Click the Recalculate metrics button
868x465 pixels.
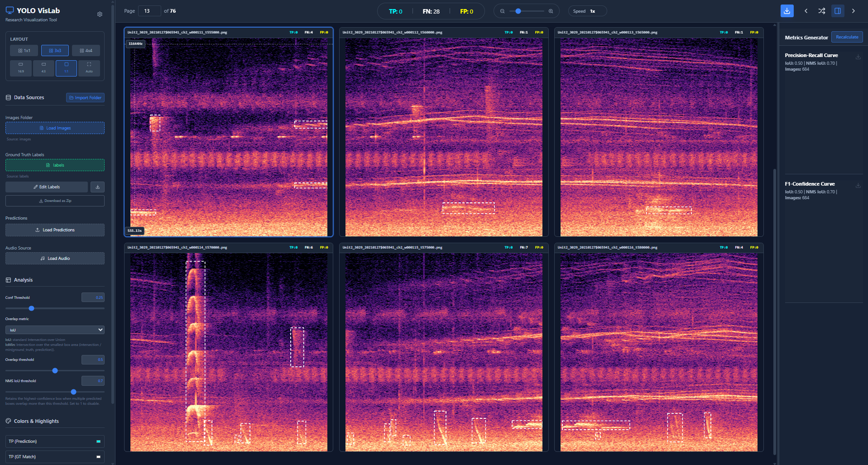tap(847, 37)
